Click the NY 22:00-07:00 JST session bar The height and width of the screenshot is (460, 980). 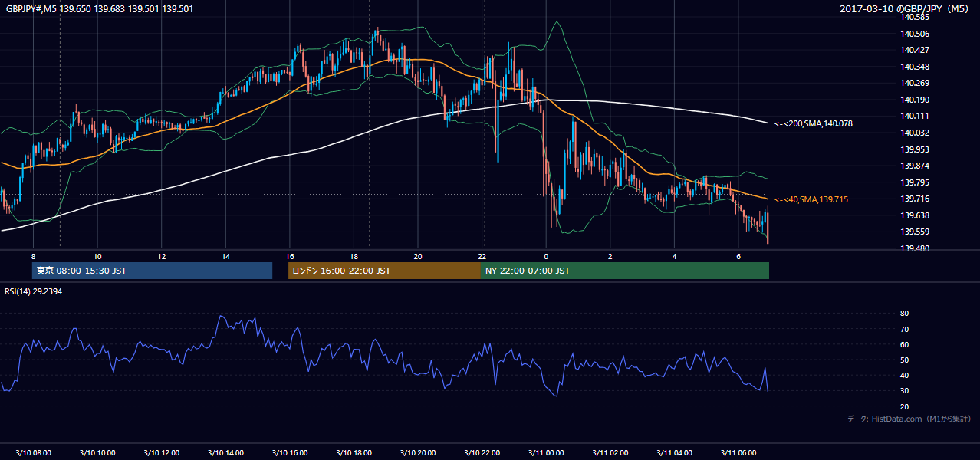point(624,271)
